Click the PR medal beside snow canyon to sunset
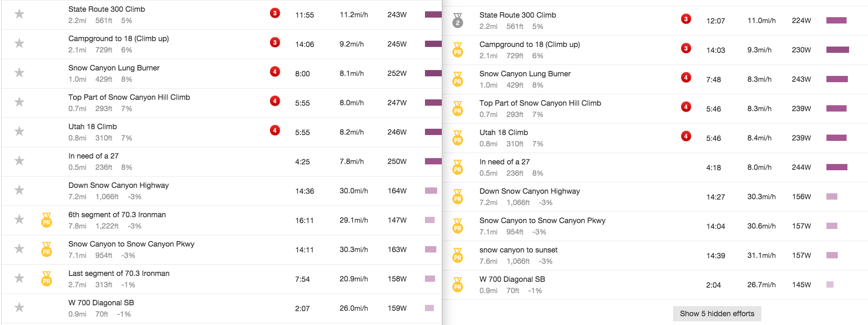Viewport: 868px width, 325px height. coord(458,256)
